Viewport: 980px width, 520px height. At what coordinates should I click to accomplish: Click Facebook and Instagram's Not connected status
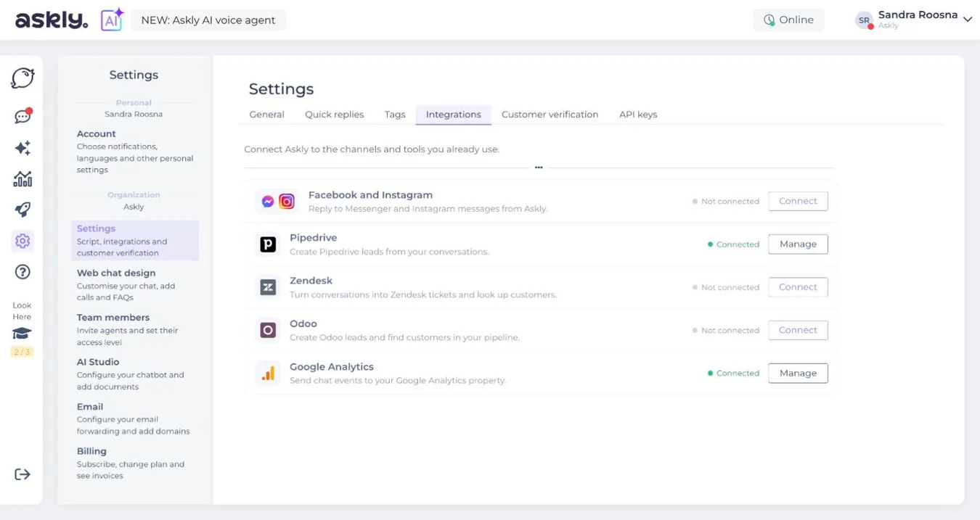725,202
